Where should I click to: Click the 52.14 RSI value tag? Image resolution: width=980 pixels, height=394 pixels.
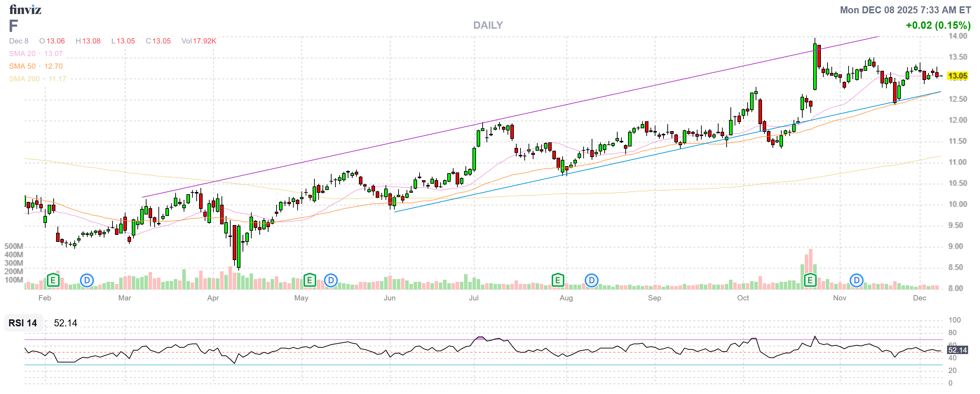pyautogui.click(x=957, y=350)
